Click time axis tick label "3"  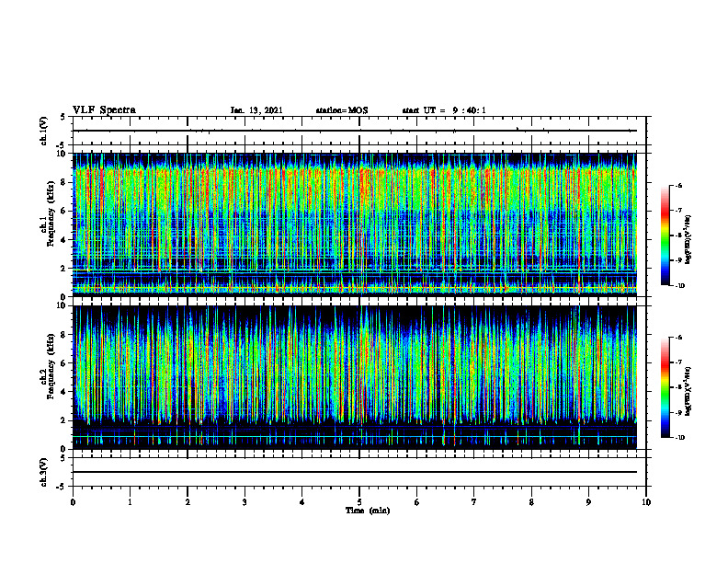click(245, 502)
